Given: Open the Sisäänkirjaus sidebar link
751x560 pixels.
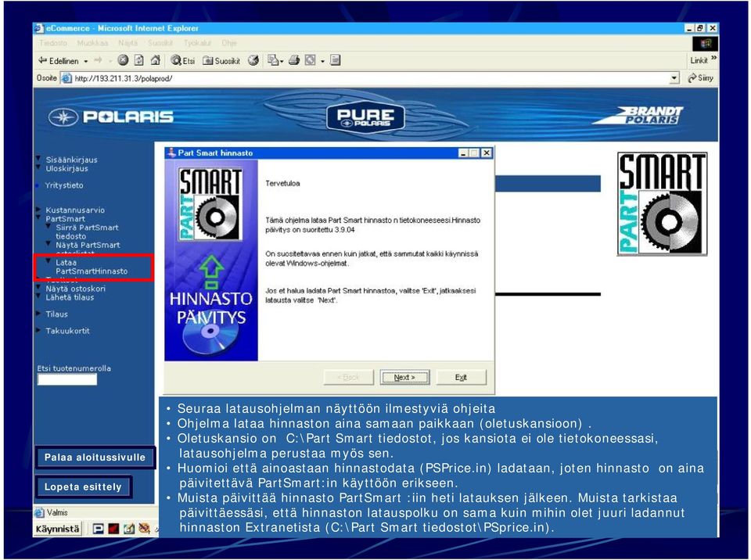Looking at the screenshot, I should point(71,160).
